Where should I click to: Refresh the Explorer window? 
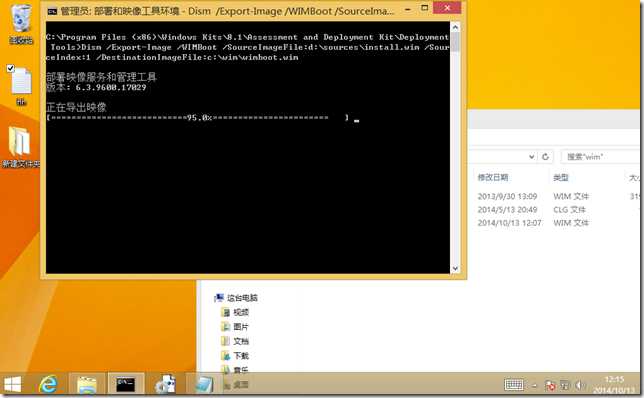pos(545,157)
